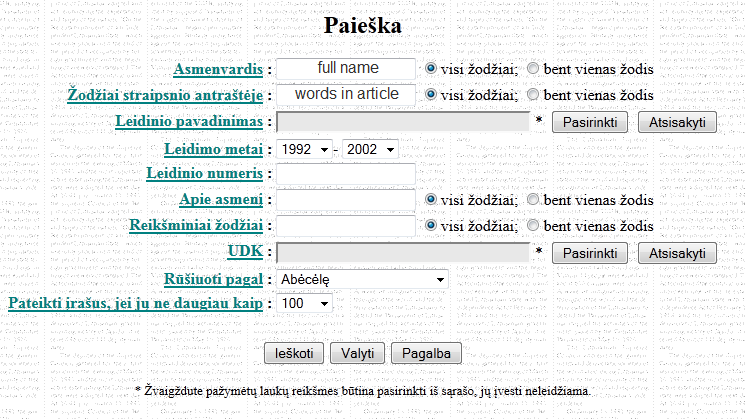The height and width of the screenshot is (419, 745).
Task: Open the Apie asmenį link
Action: pyautogui.click(x=221, y=200)
